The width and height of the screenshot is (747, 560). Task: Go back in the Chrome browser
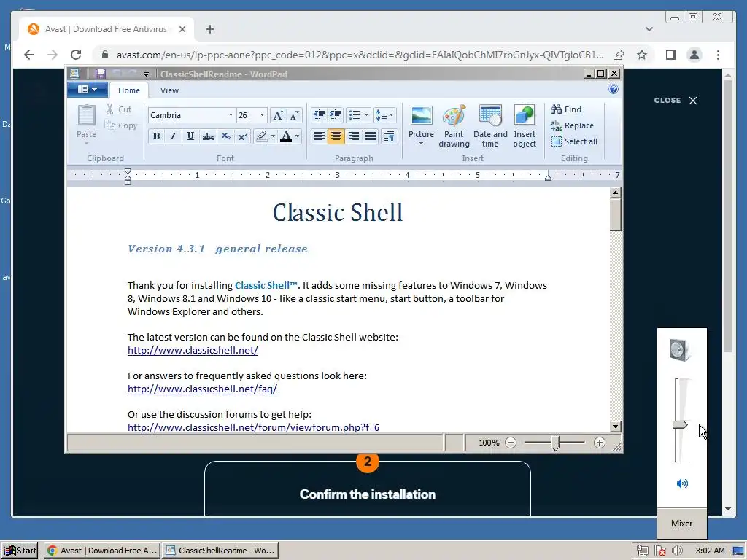click(29, 55)
